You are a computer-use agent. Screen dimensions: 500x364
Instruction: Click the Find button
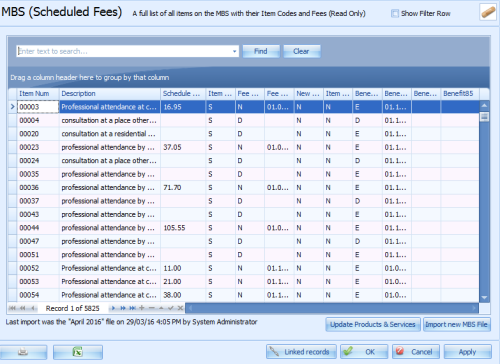[261, 51]
